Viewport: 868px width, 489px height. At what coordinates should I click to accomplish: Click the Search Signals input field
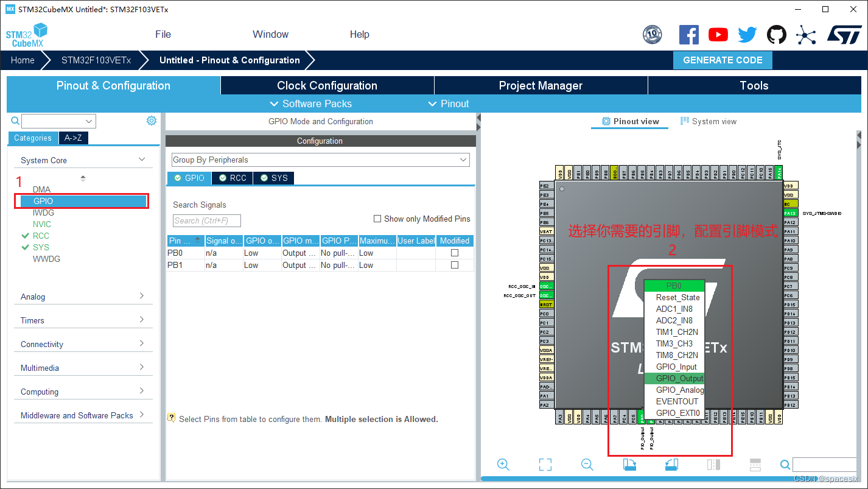click(207, 220)
